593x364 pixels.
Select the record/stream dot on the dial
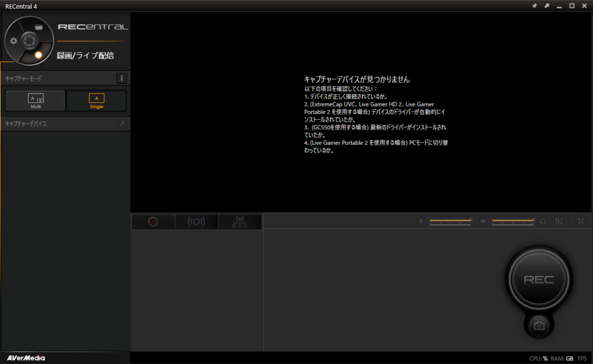coord(38,55)
